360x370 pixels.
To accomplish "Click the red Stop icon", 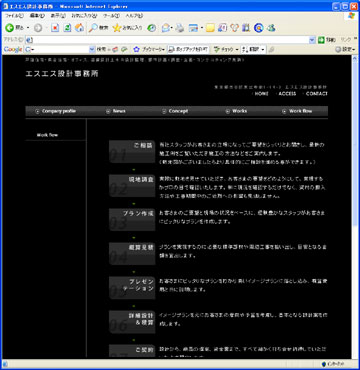I will click(x=55, y=28).
